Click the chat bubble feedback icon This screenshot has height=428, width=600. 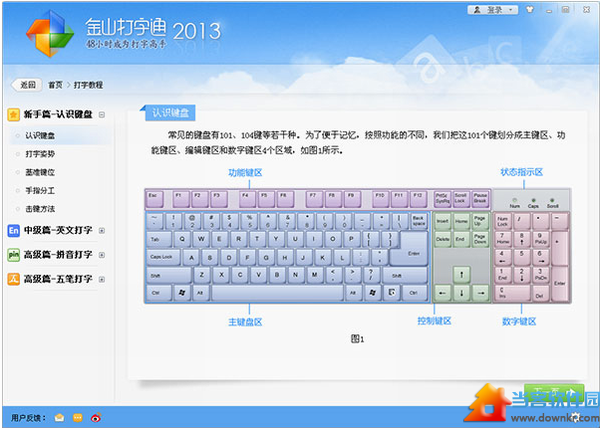[78, 417]
